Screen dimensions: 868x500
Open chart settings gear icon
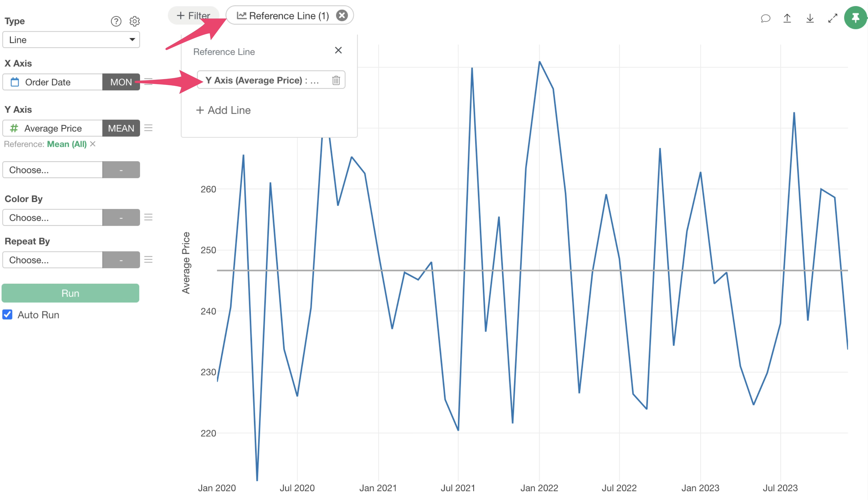(x=134, y=21)
